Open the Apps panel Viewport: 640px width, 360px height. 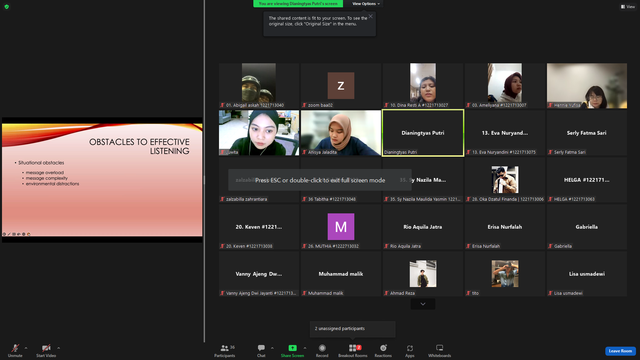410,350
